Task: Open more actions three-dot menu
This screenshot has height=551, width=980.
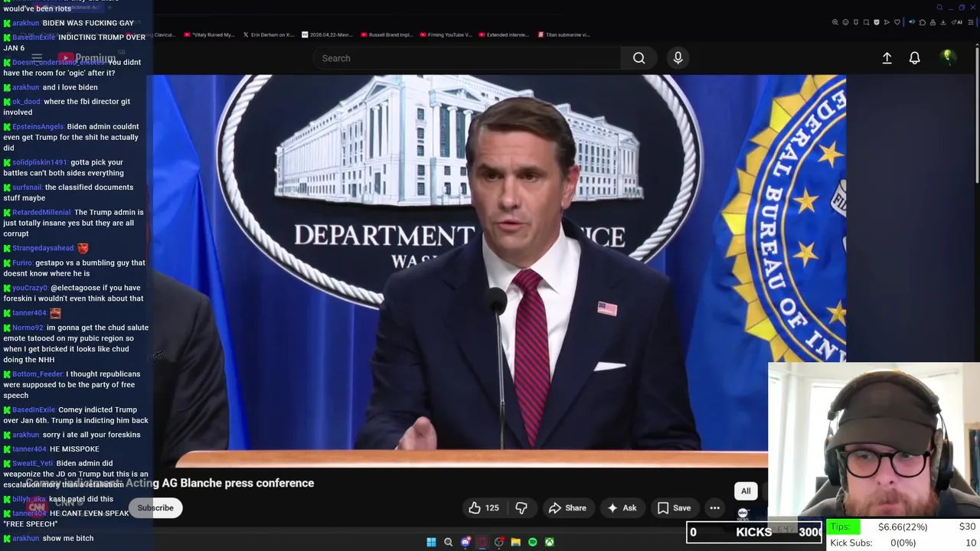Action: coord(714,508)
